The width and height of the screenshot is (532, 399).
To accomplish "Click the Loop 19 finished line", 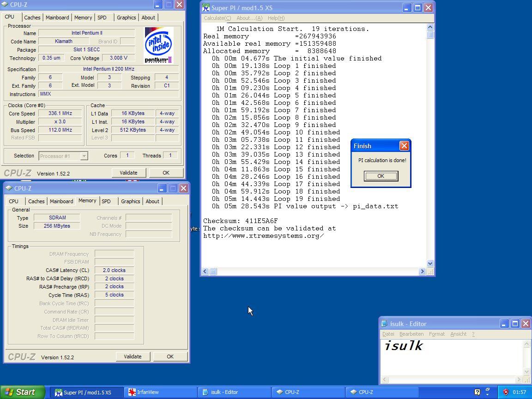I will coord(276,199).
